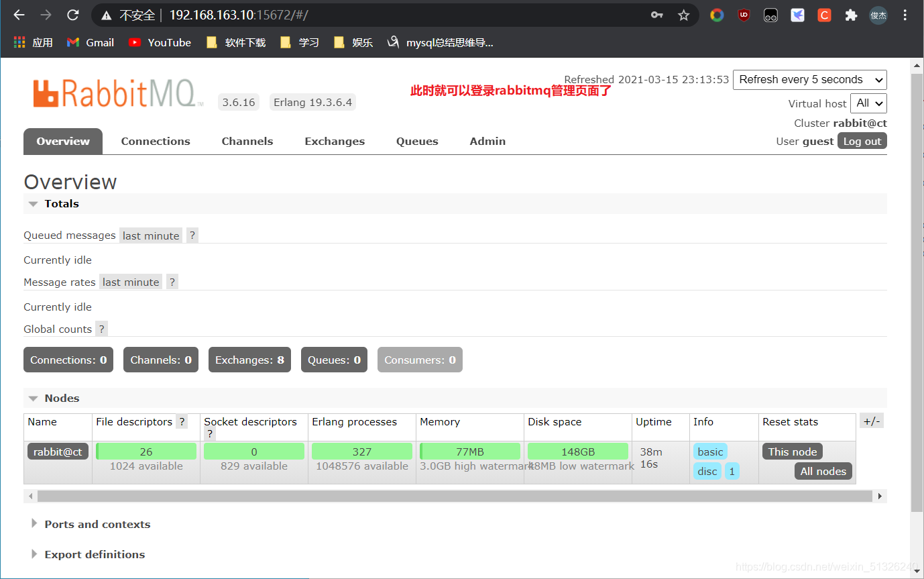This screenshot has height=579, width=924.
Task: Click the Log out button
Action: [862, 141]
